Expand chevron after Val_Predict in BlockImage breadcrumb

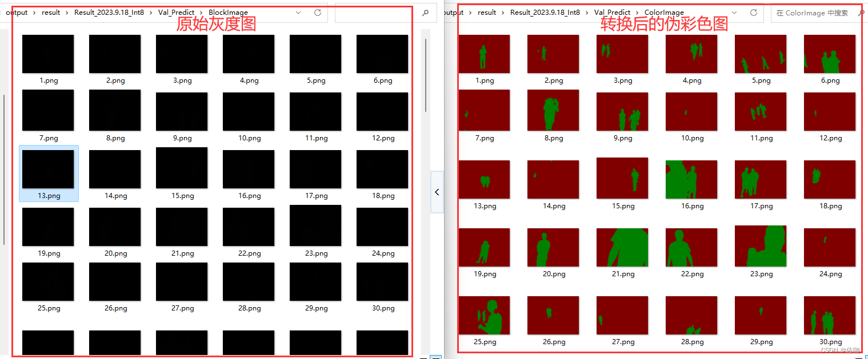tap(202, 13)
